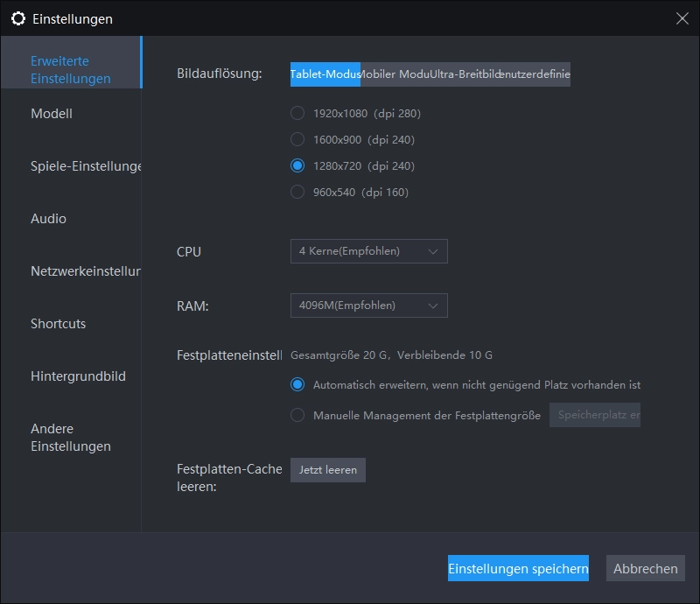Viewport: 700px width, 604px height.
Task: Select 1280x720 (dpi 240) resolution
Action: pos(353,165)
